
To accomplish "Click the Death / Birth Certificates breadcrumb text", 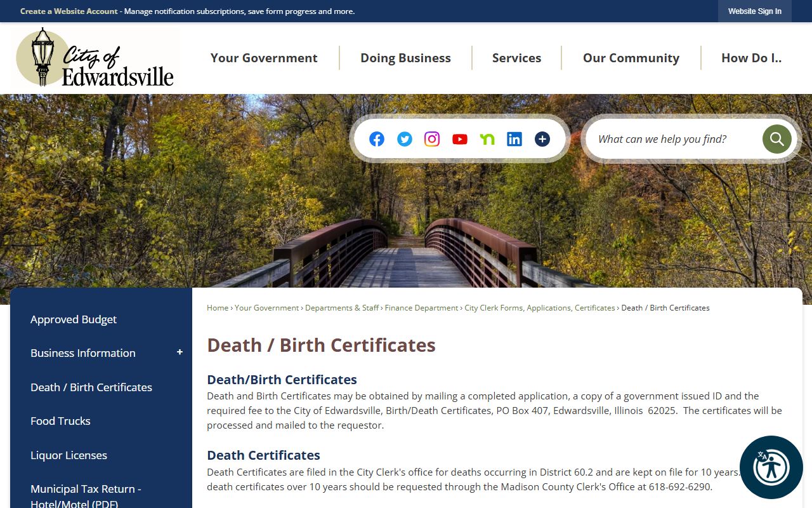I will [665, 308].
